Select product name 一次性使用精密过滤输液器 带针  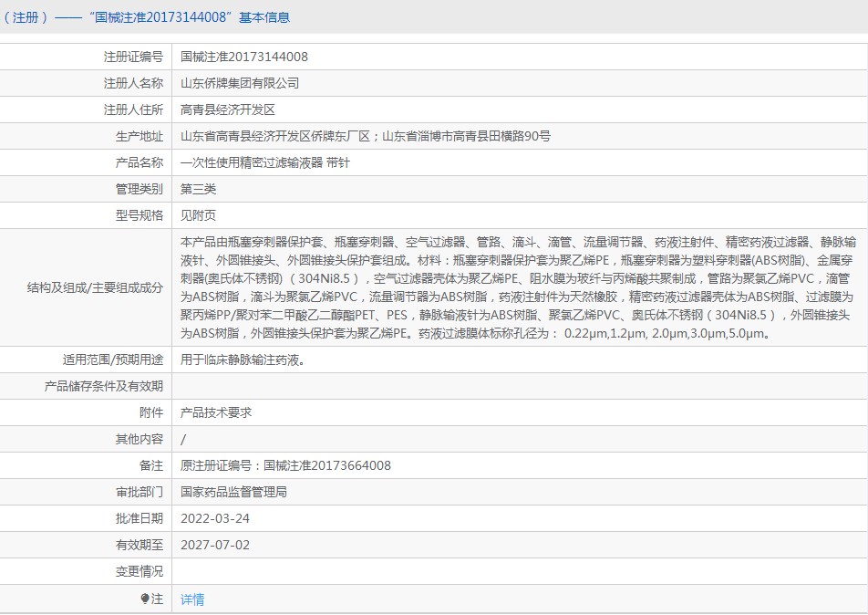[x=265, y=163]
